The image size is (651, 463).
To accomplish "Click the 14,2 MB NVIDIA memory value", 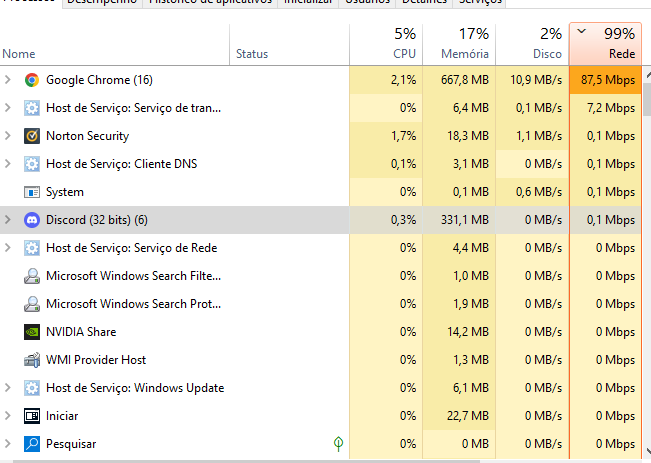I will [468, 332].
